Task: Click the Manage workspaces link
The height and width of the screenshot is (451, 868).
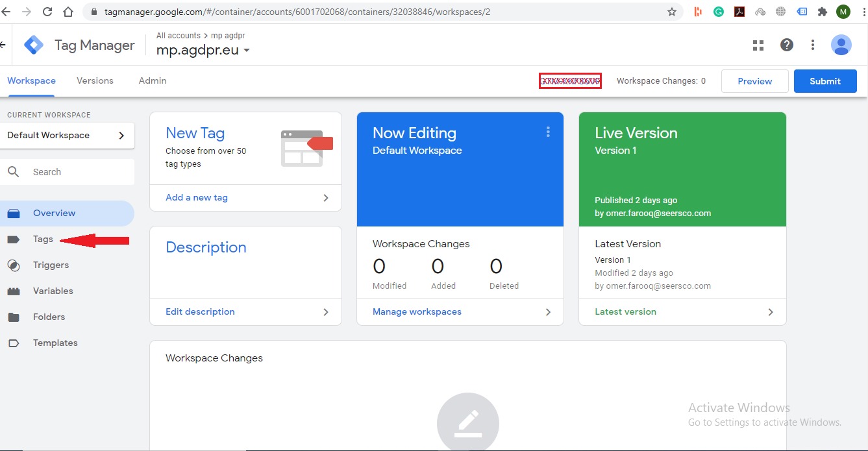Action: click(417, 312)
